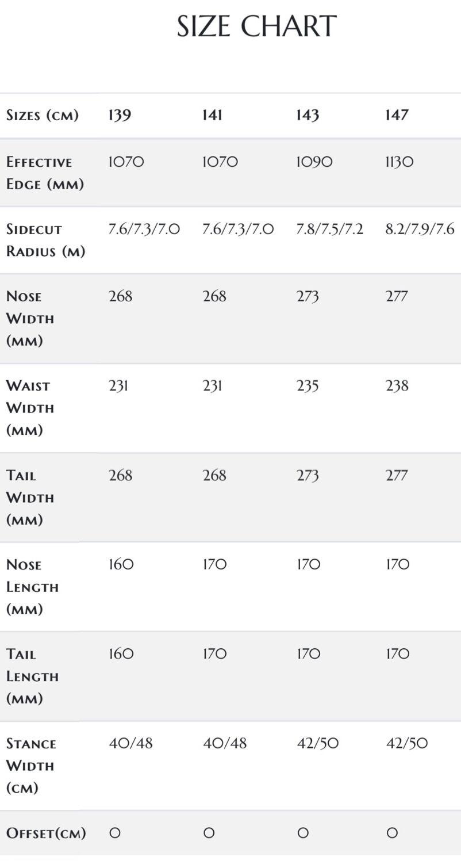The image size is (461, 868).
Task: Click waist width value 235
Action: [308, 385]
